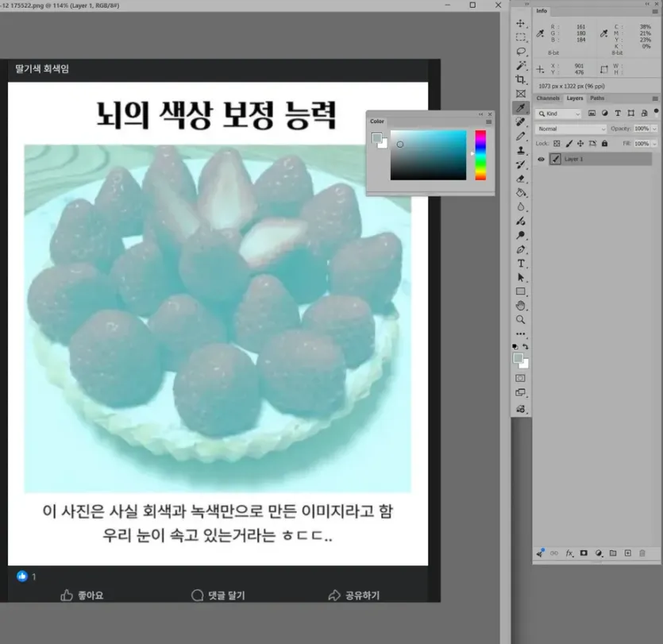Image resolution: width=663 pixels, height=644 pixels.
Task: Create a new layer group
Action: (x=613, y=553)
